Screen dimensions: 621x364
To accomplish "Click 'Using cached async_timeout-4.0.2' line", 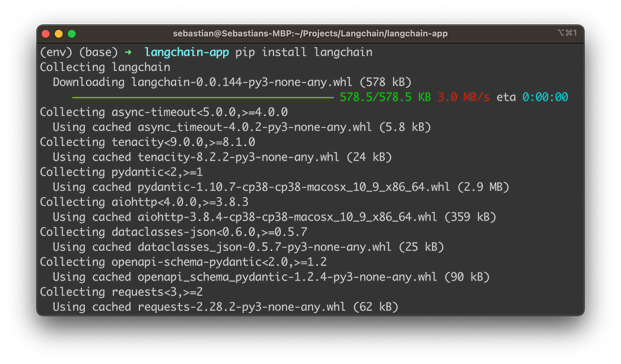I will point(241,127).
